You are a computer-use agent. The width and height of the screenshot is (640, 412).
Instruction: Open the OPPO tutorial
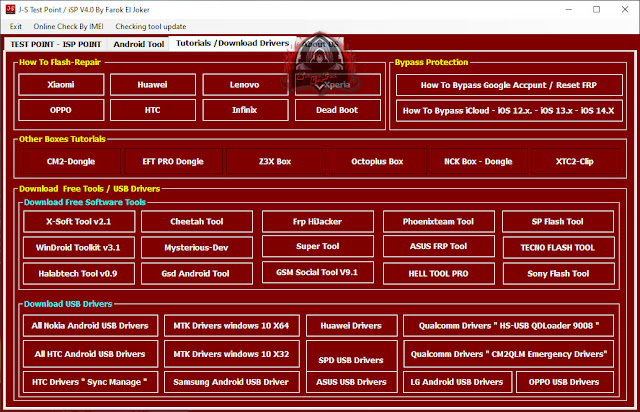[x=61, y=110]
